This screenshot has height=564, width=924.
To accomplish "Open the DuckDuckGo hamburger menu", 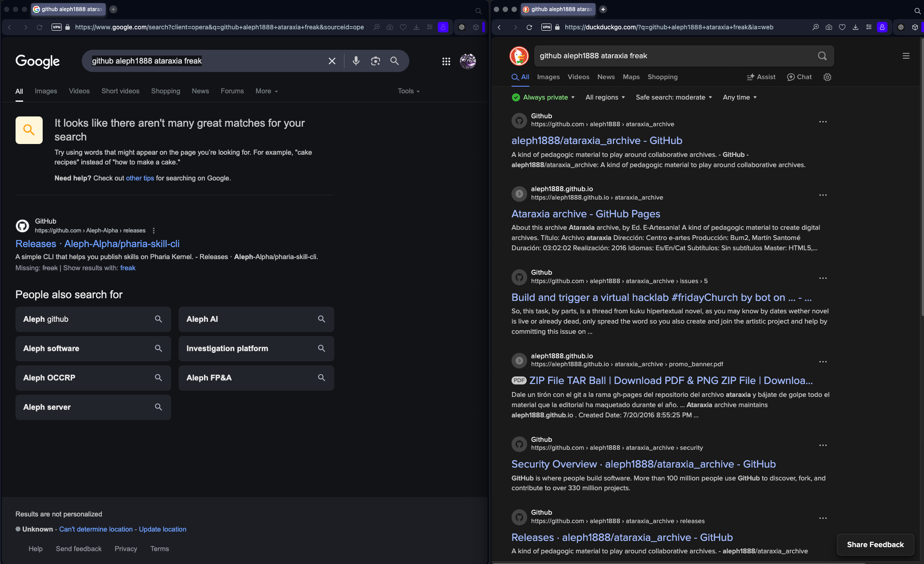I will (906, 56).
